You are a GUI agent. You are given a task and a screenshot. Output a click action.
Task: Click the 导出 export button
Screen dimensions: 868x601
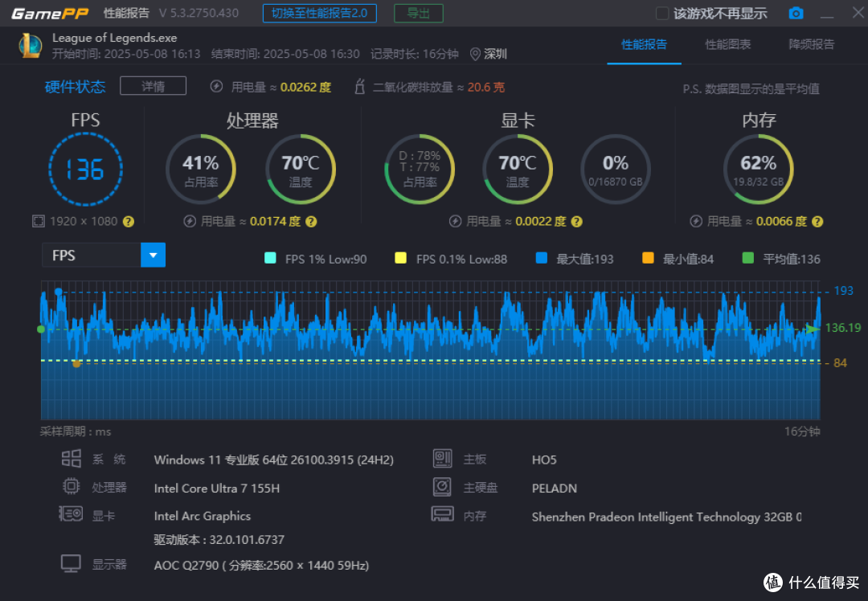pos(419,14)
